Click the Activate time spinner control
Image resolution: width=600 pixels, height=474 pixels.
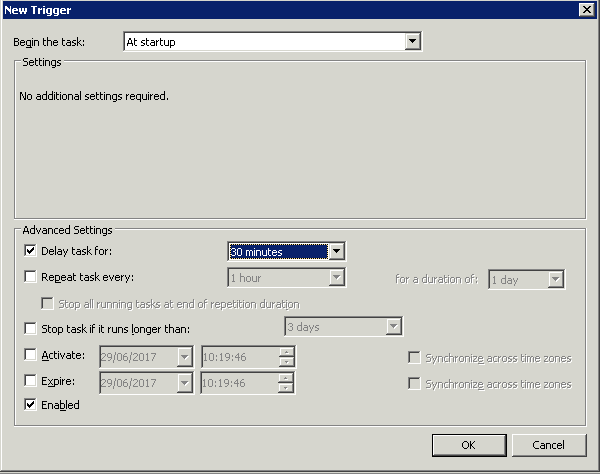point(287,356)
